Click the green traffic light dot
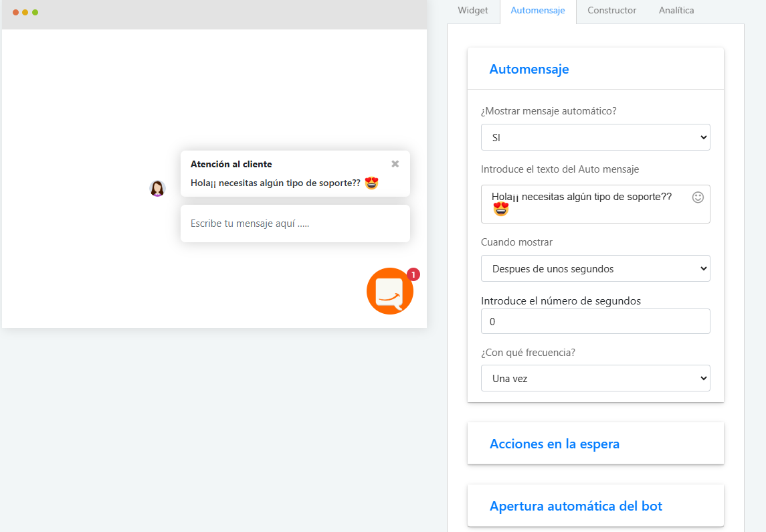Viewport: 766px width, 532px height. (36, 11)
